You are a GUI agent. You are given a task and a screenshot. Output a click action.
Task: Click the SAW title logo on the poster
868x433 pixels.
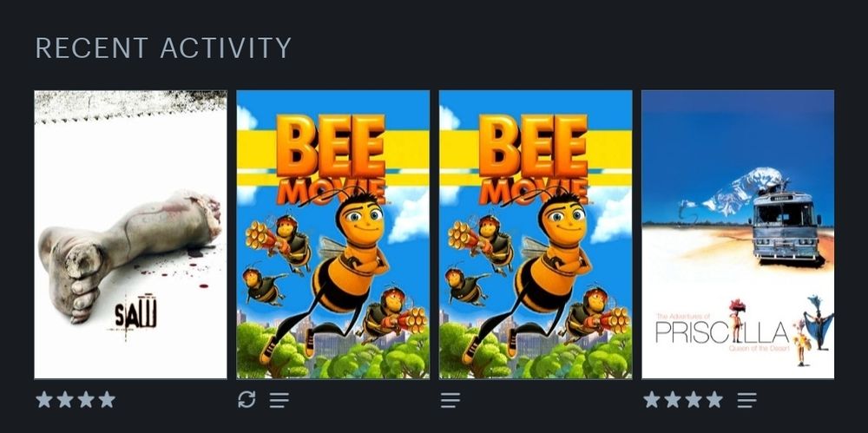(135, 314)
